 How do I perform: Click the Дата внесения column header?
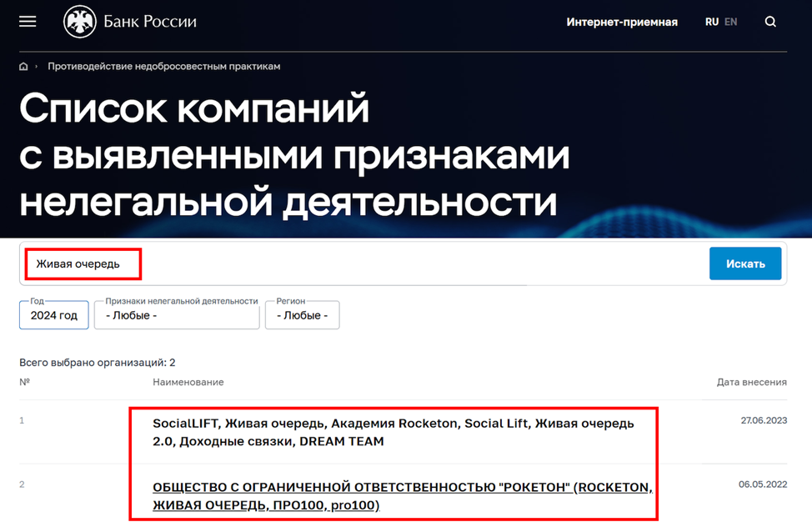point(751,382)
